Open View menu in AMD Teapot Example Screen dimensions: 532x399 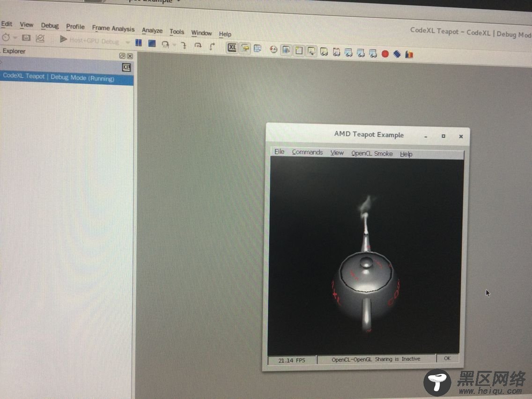337,153
